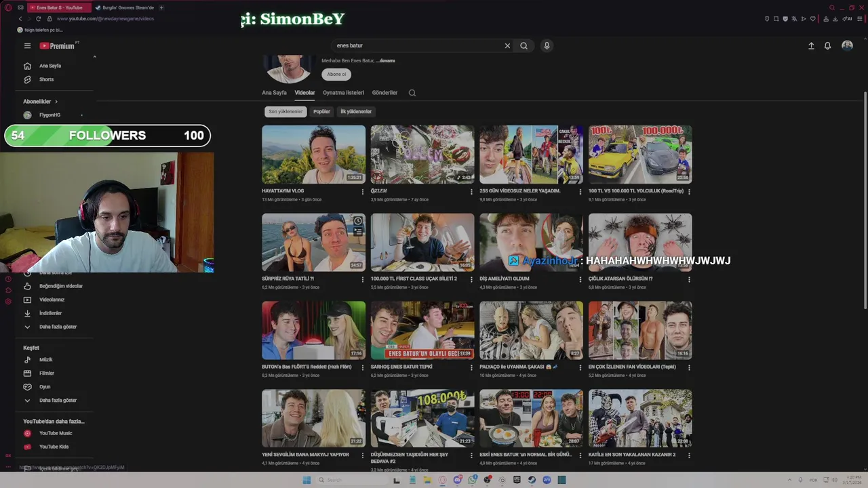868x488 pixels.
Task: Clear the search text with X
Action: tap(507, 45)
